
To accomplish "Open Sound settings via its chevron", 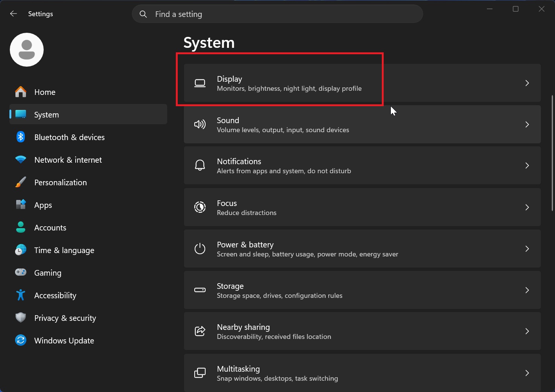I will (x=527, y=124).
